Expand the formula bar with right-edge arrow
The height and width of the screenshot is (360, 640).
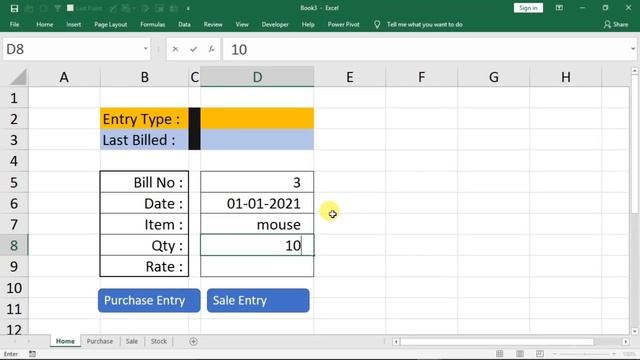click(x=633, y=49)
